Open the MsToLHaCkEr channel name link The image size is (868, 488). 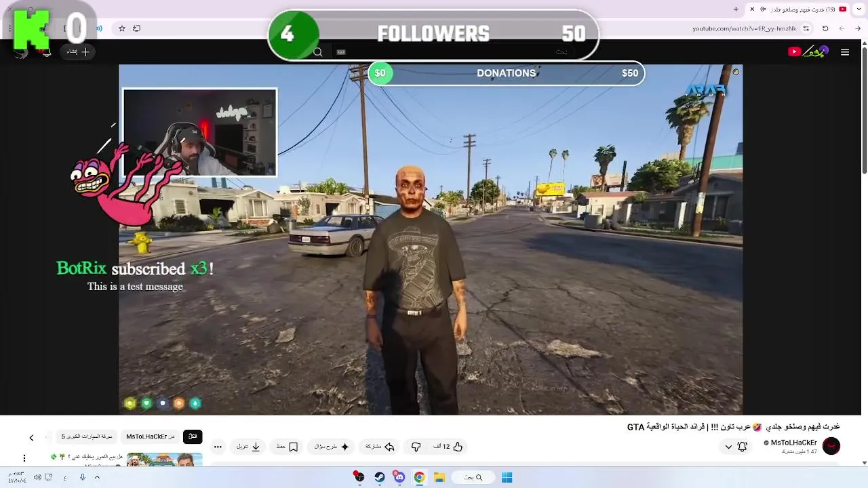pos(794,443)
